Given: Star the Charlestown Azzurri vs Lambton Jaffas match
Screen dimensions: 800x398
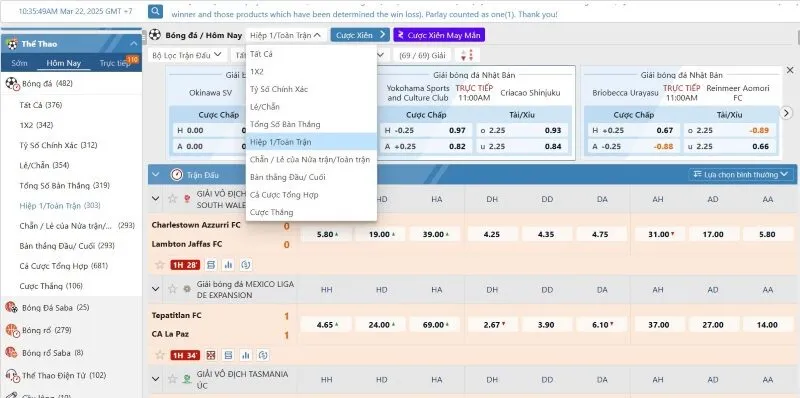Looking at the screenshot, I should (x=160, y=265).
